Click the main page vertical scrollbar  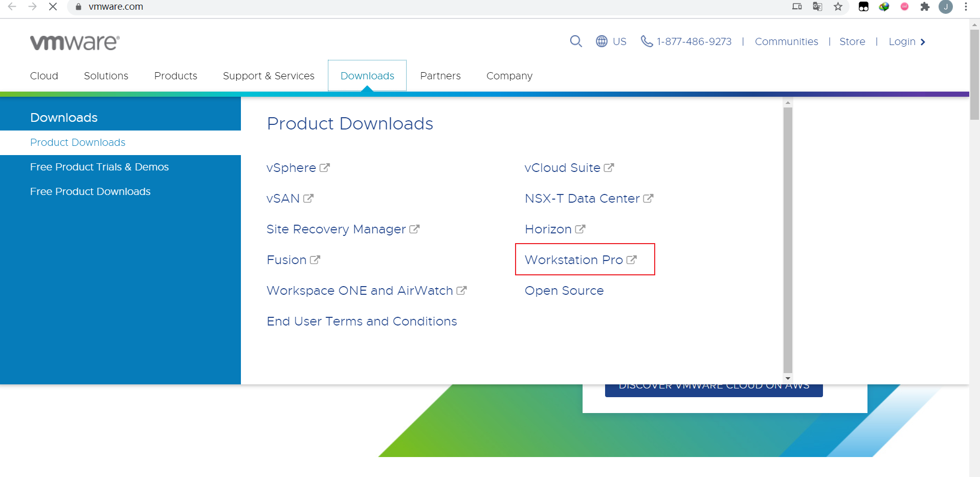[x=974, y=74]
